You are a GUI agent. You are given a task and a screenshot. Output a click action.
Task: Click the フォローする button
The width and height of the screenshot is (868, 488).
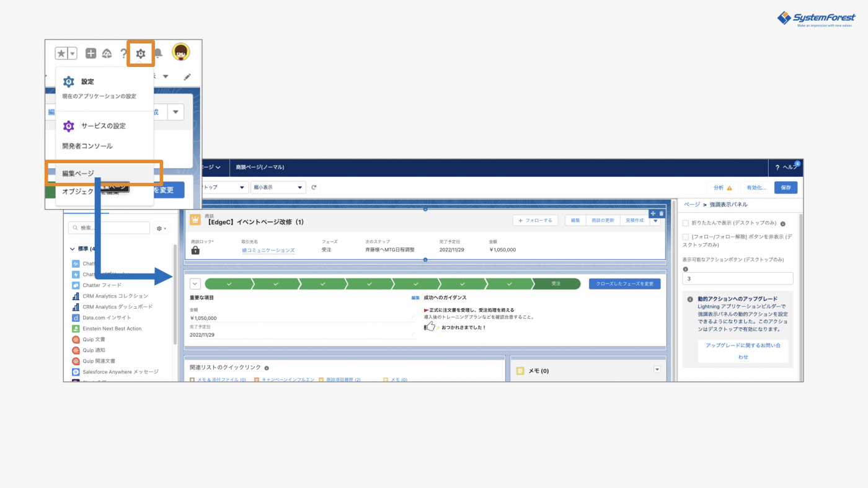point(535,220)
